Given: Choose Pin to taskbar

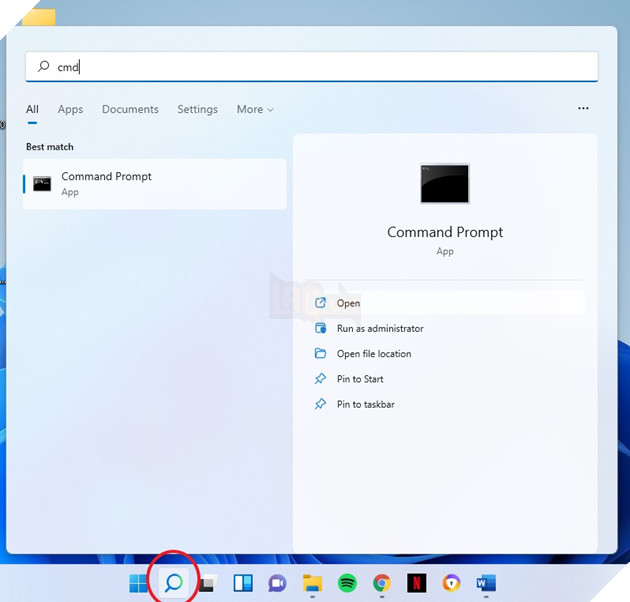Looking at the screenshot, I should pos(354,404).
